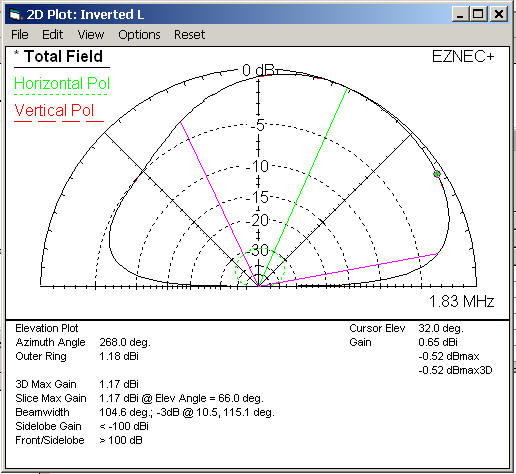The height and width of the screenshot is (474, 516).
Task: Click the -15 dB ring label
Action: click(257, 197)
